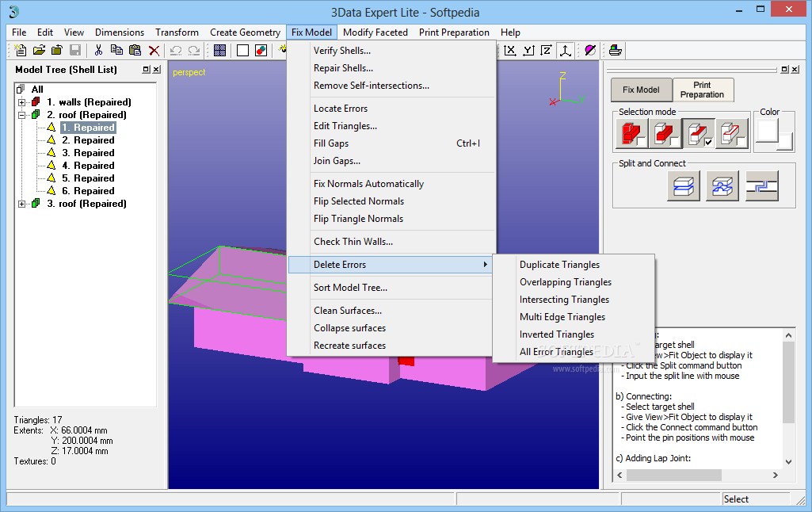
Task: Click the blue four-pane grid view icon
Action: pyautogui.click(x=219, y=50)
